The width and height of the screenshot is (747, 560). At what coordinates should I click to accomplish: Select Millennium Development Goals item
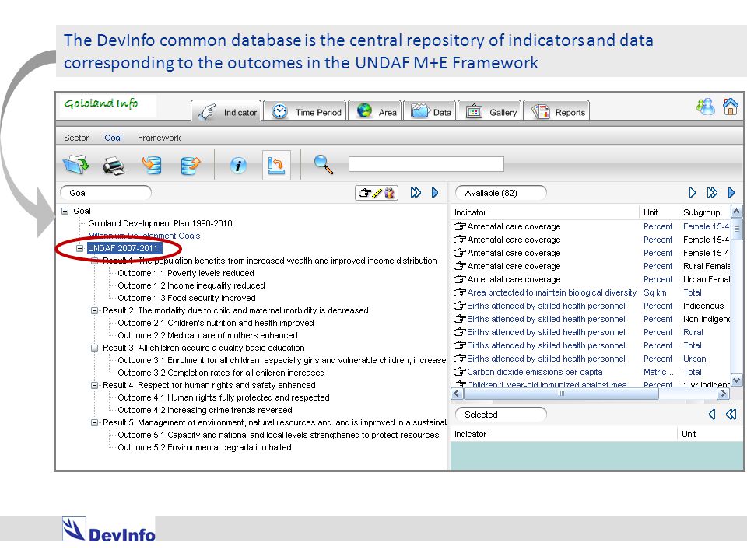[144, 236]
